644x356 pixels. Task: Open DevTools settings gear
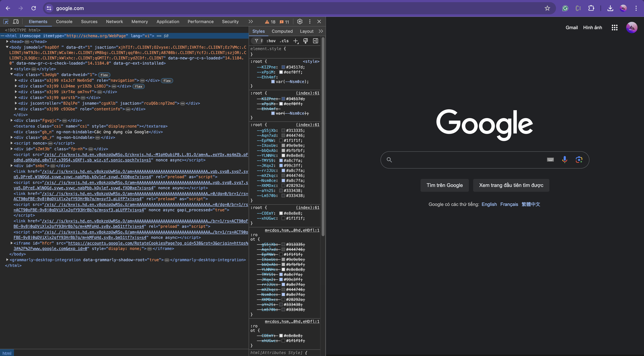(300, 21)
